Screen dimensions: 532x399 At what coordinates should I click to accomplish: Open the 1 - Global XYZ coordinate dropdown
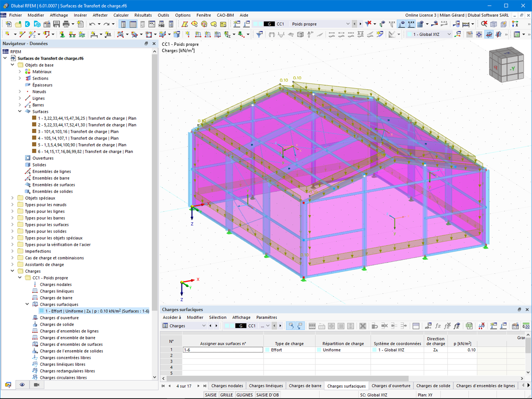pos(449,34)
